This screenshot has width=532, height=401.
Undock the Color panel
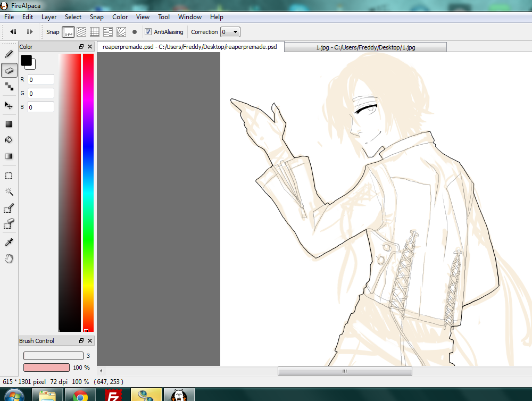coord(81,46)
